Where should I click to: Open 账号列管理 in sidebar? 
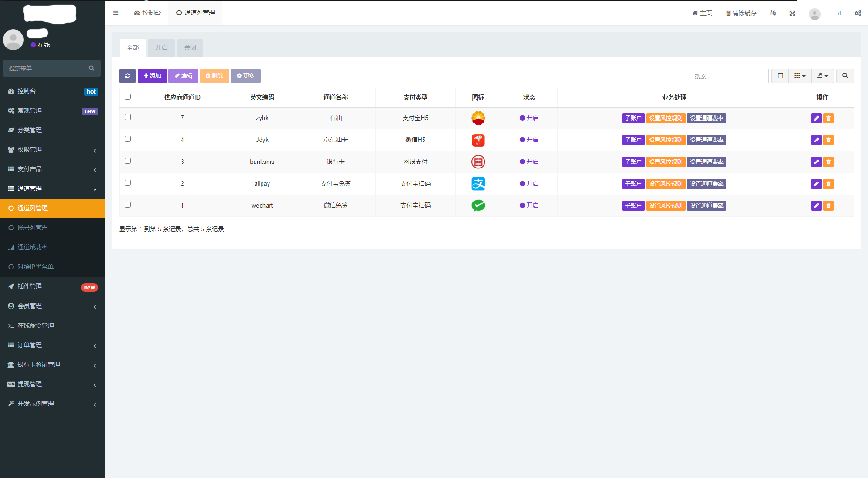pyautogui.click(x=33, y=228)
